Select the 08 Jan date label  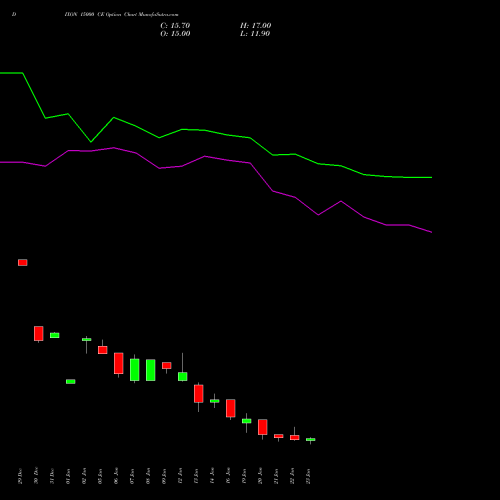coord(148,476)
